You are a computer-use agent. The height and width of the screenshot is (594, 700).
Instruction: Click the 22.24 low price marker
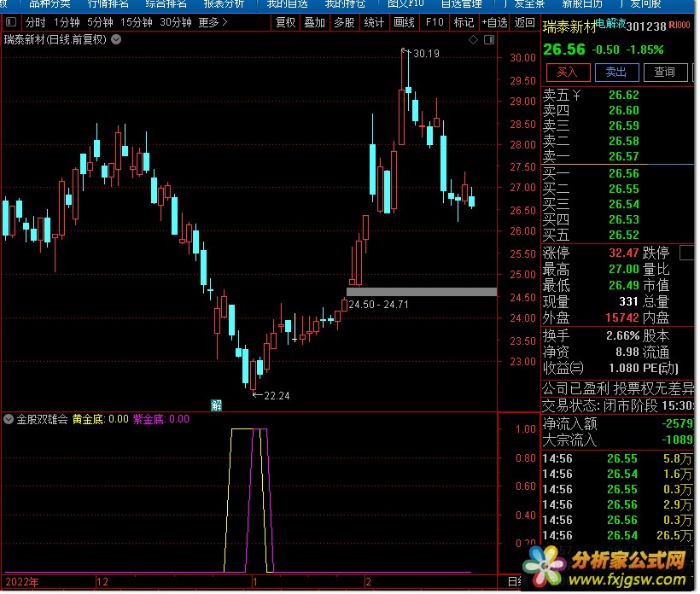[277, 397]
